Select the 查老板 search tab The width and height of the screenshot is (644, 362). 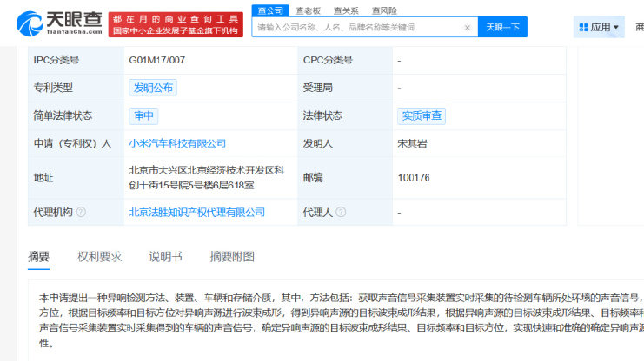(308, 10)
